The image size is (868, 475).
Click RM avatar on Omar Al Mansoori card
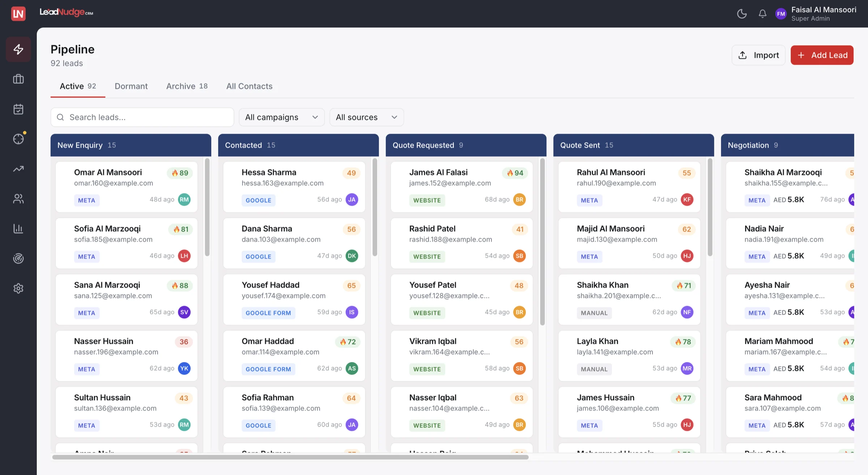184,199
